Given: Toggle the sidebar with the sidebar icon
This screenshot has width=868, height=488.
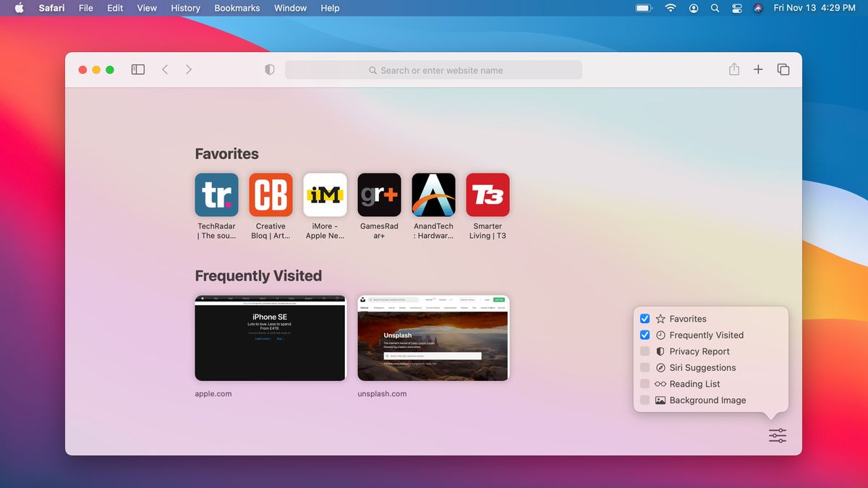Looking at the screenshot, I should [137, 69].
